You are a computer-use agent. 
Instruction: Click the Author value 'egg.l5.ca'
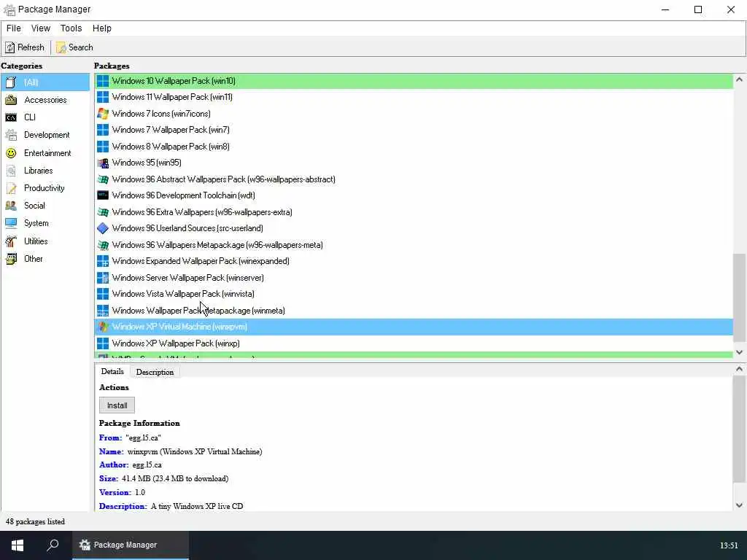click(x=147, y=464)
